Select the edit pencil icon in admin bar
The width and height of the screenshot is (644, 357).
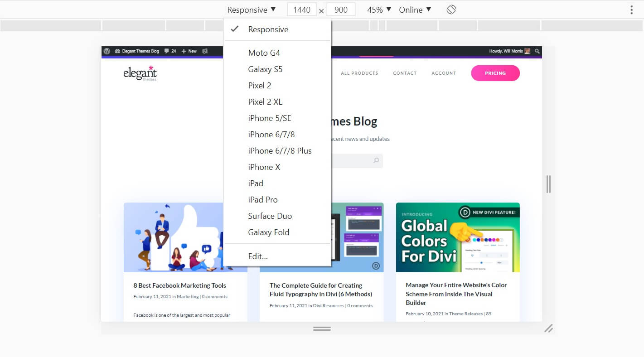click(205, 51)
